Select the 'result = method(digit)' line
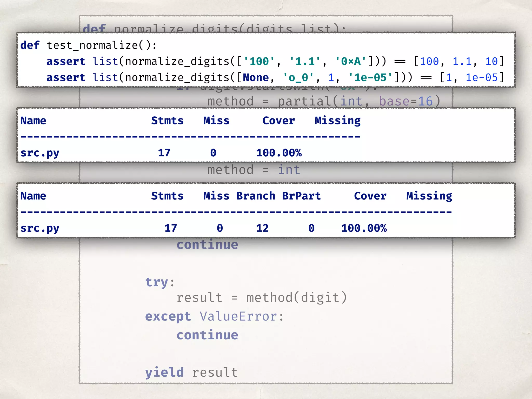This screenshot has width=532, height=399. [x=262, y=298]
